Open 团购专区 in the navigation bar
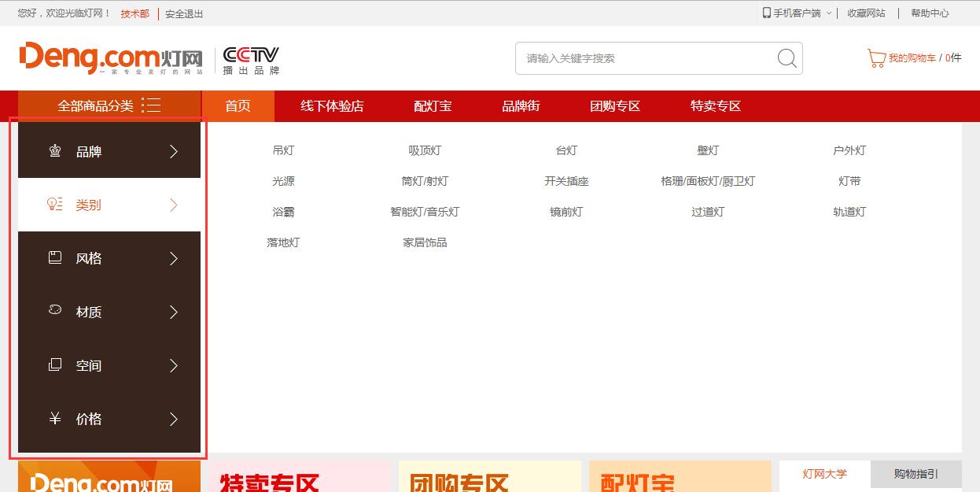This screenshot has height=492, width=980. coord(615,106)
